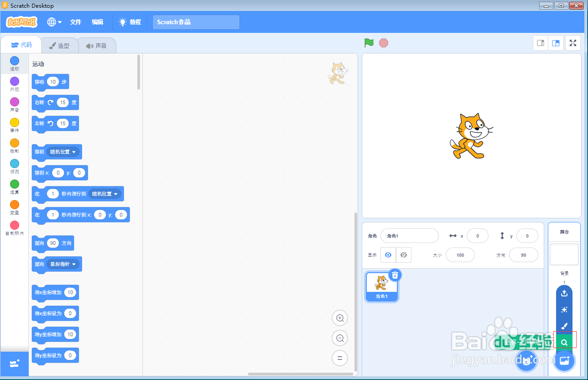
Task: Enter fullscreen stage mode
Action: point(573,42)
